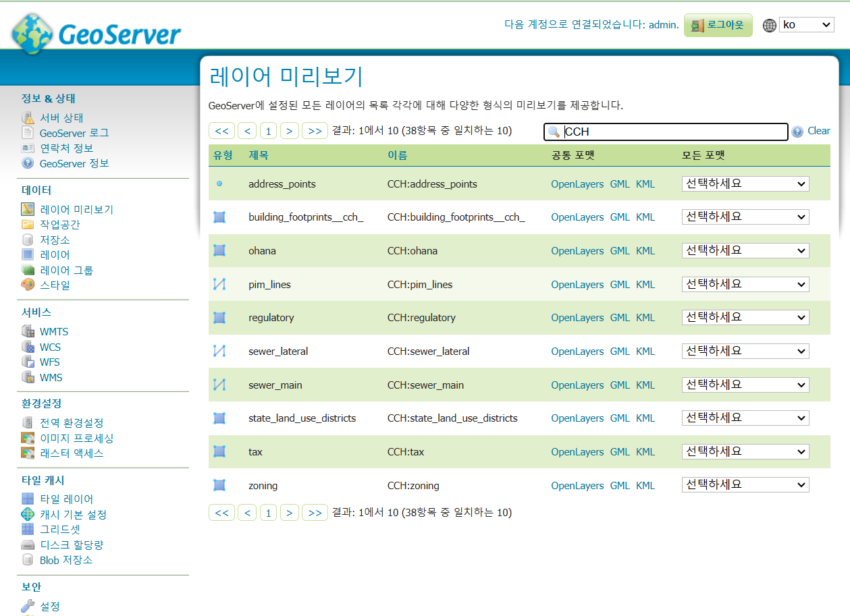Click the styles palette icon
This screenshot has height=616, width=850.
(x=28, y=285)
